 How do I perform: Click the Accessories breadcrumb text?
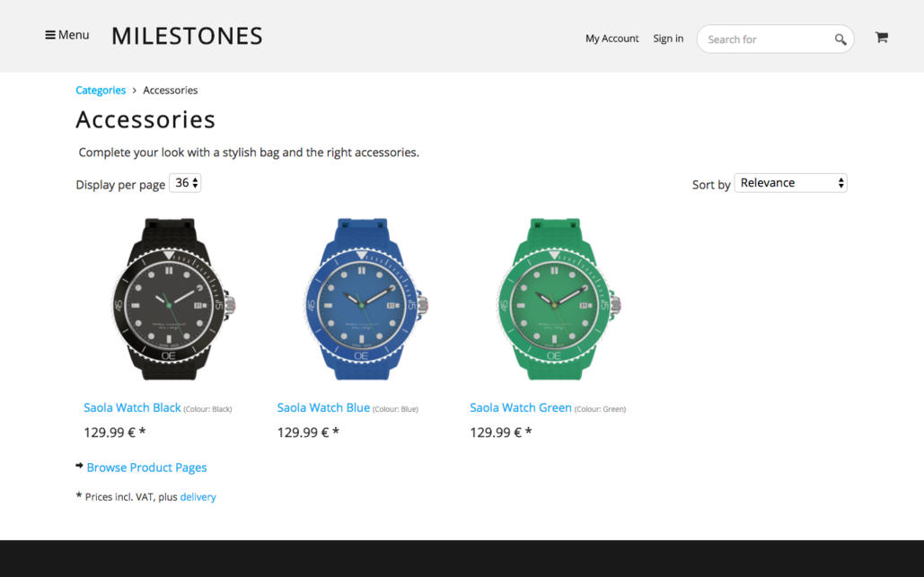(x=170, y=91)
